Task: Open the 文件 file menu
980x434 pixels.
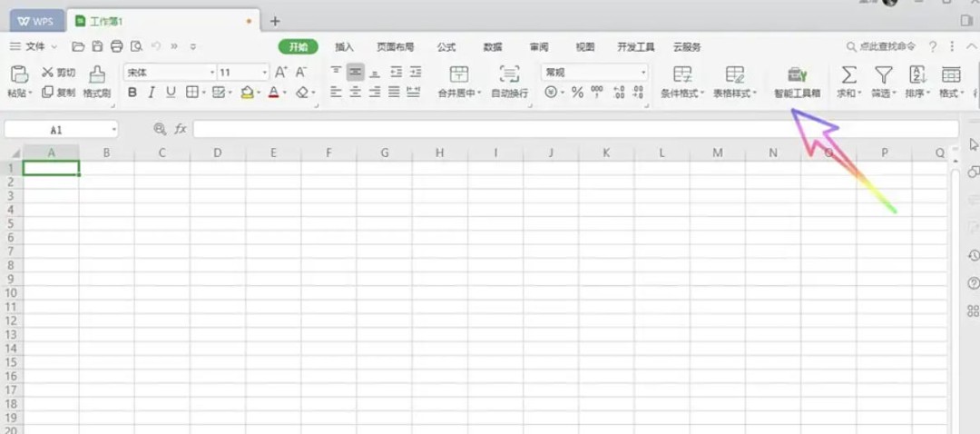Action: pyautogui.click(x=34, y=46)
